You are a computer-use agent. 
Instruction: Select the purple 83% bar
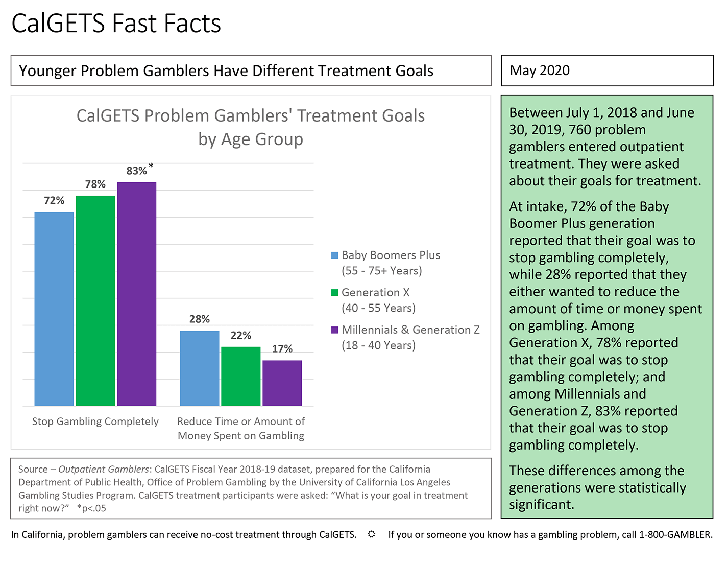(137, 294)
